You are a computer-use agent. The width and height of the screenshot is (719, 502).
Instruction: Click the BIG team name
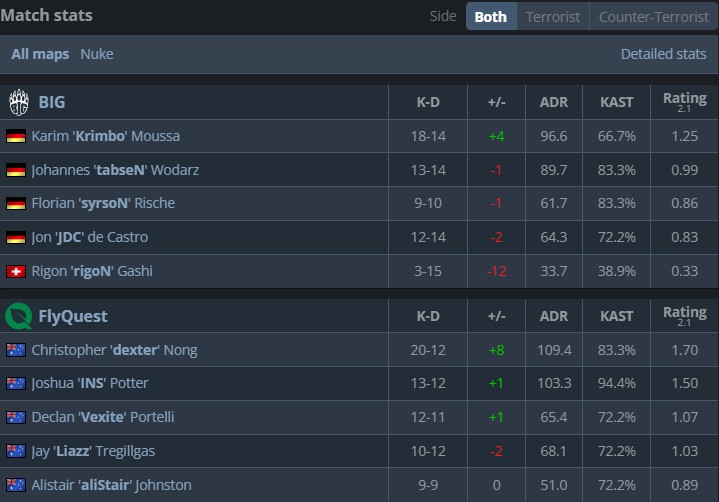click(x=52, y=102)
